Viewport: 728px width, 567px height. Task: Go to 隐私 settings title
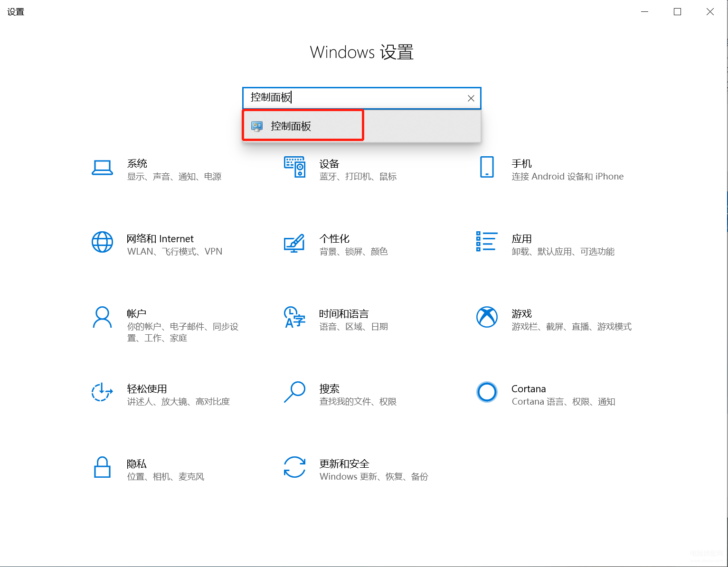point(136,463)
